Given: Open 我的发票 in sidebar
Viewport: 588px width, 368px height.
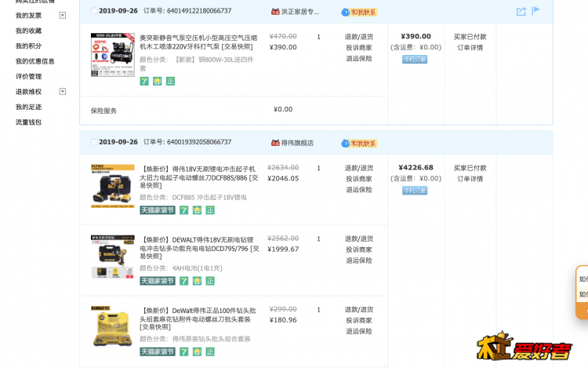Looking at the screenshot, I should point(28,16).
